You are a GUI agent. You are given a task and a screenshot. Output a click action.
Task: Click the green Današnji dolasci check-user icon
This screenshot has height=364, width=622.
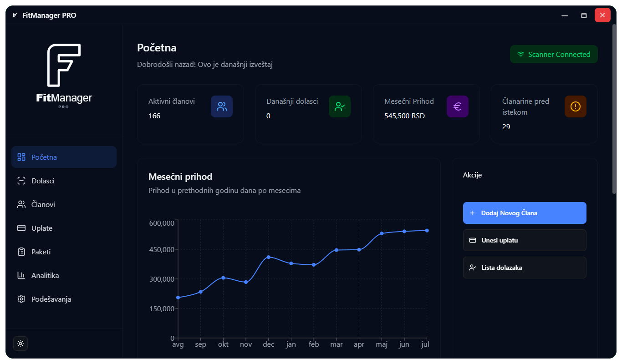pyautogui.click(x=340, y=106)
